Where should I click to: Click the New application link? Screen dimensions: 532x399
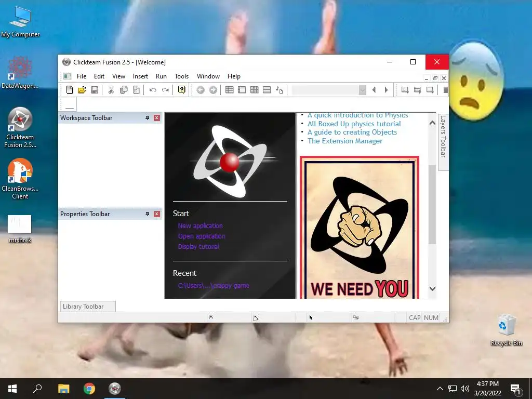[200, 225]
